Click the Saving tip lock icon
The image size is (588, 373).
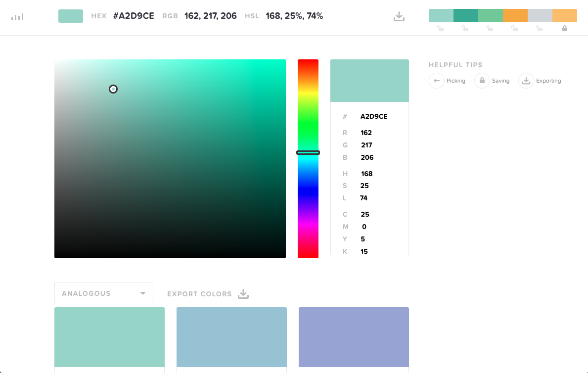[482, 81]
